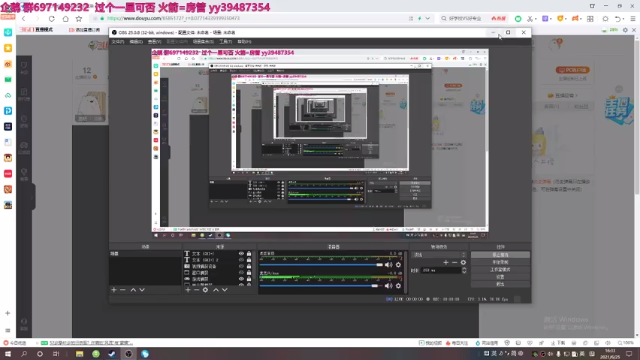Image resolution: width=640 pixels, height=360 pixels.
Task: Toggle visibility of third source row
Action: pos(241,266)
